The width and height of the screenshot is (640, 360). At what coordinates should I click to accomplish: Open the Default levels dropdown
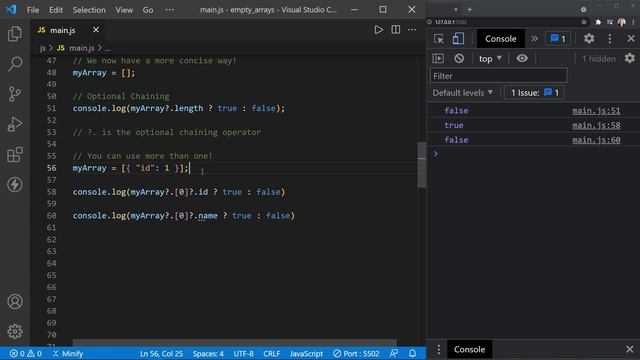click(462, 93)
